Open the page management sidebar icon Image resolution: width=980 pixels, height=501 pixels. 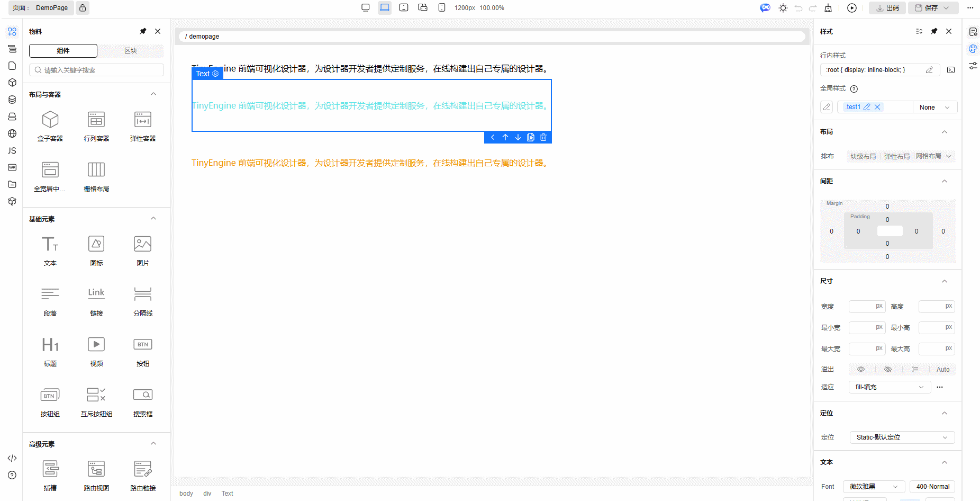(12, 66)
